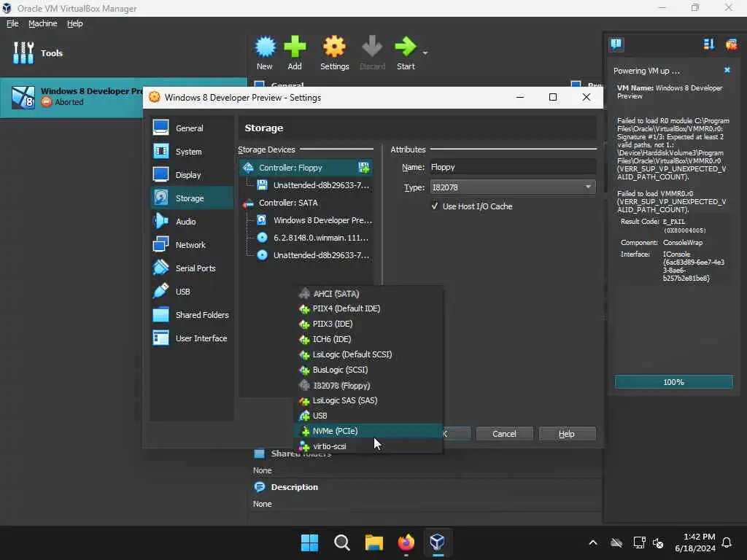
Task: Dismiss the Powering VM up notification
Action: [727, 70]
